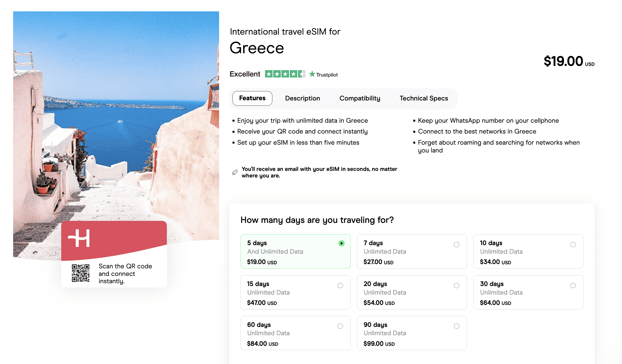Open the Technical Specs tab

pyautogui.click(x=424, y=98)
